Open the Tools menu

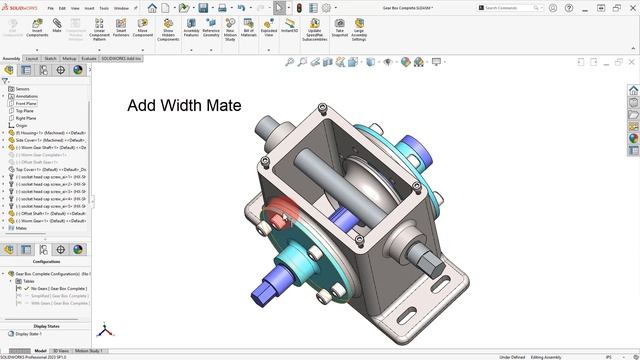click(x=104, y=8)
